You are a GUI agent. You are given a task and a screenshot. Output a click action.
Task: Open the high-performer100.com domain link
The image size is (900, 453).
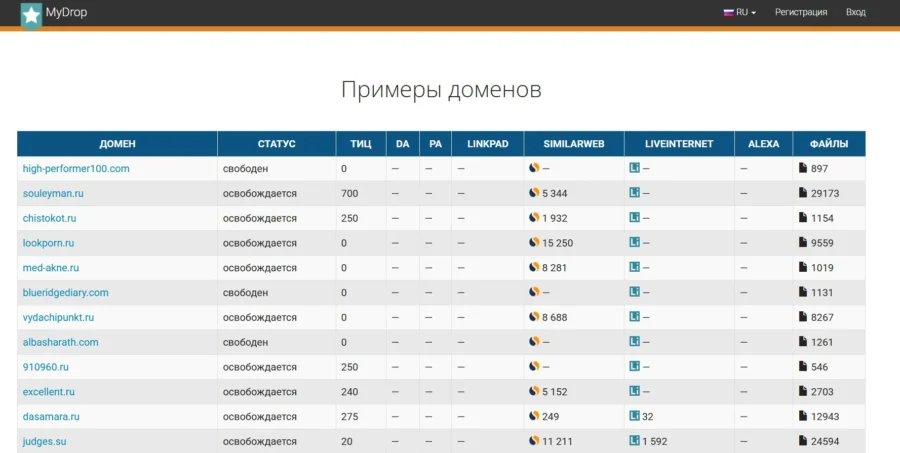click(x=76, y=169)
